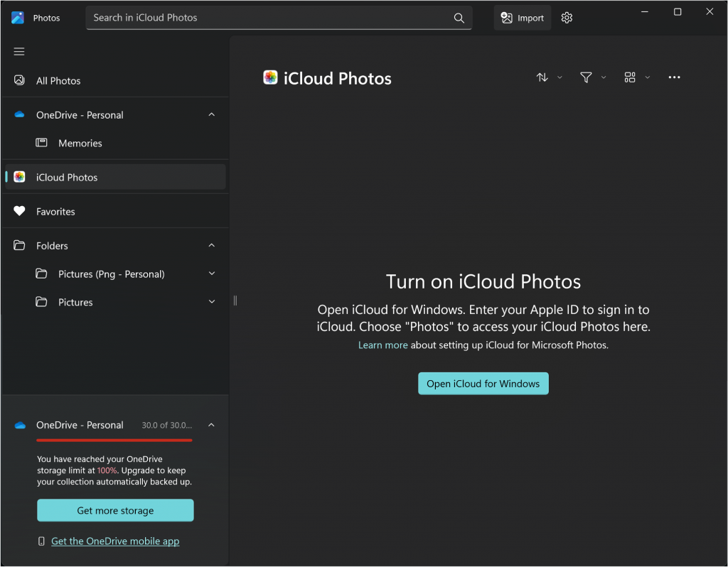Collapse OneDrive - Personal sidebar section

212,114
